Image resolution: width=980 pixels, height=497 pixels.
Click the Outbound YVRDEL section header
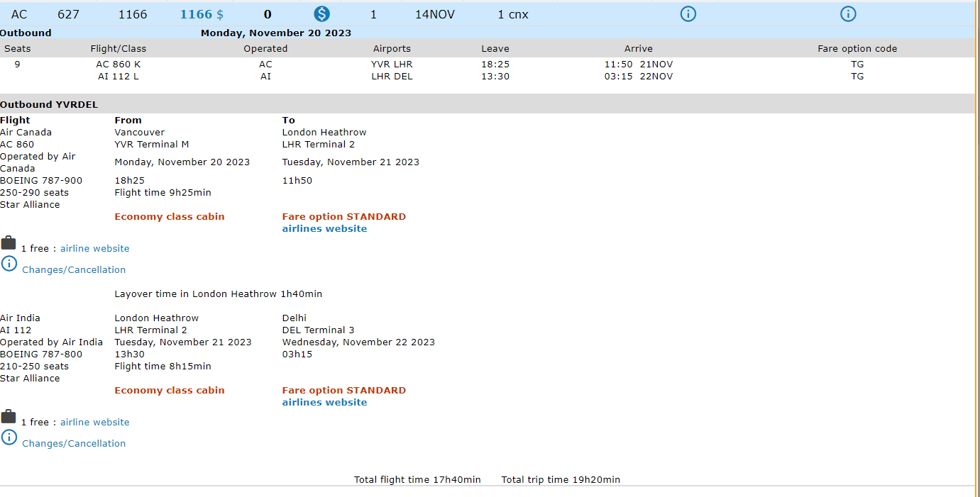(x=49, y=105)
